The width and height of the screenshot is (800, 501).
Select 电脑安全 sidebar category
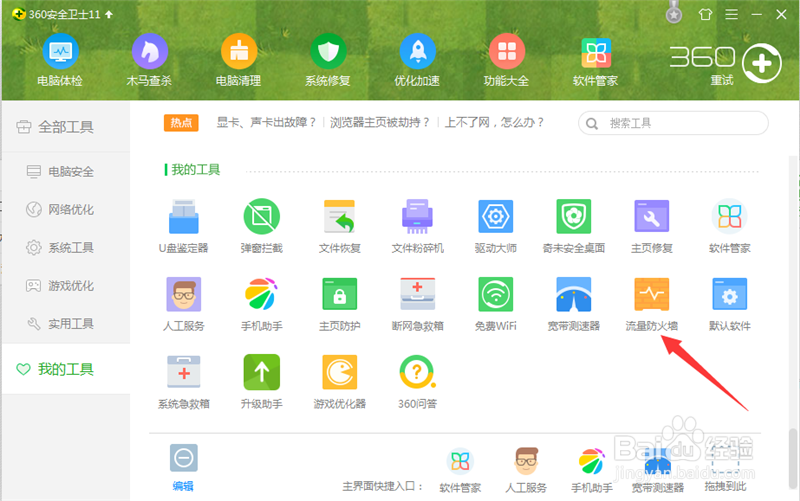coord(66,171)
